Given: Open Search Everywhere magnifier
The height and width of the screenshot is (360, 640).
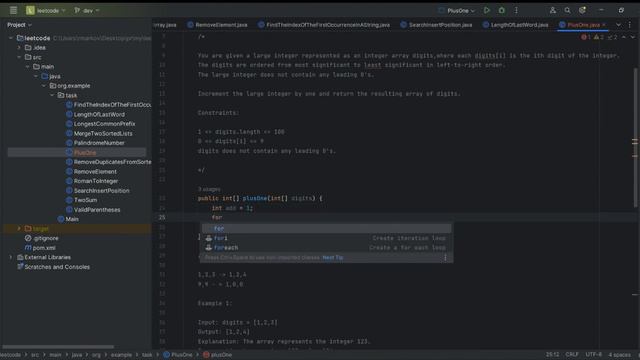Looking at the screenshot, I should click(567, 10).
